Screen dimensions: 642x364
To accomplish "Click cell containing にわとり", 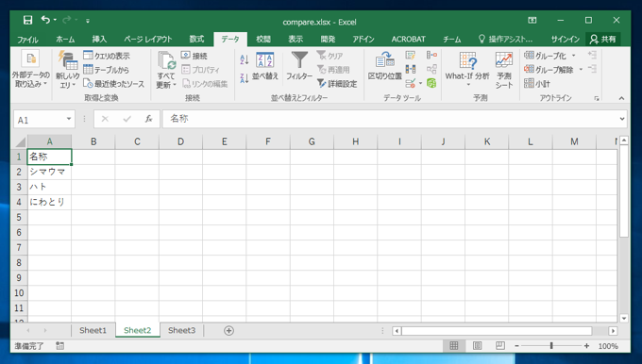I will 49,202.
